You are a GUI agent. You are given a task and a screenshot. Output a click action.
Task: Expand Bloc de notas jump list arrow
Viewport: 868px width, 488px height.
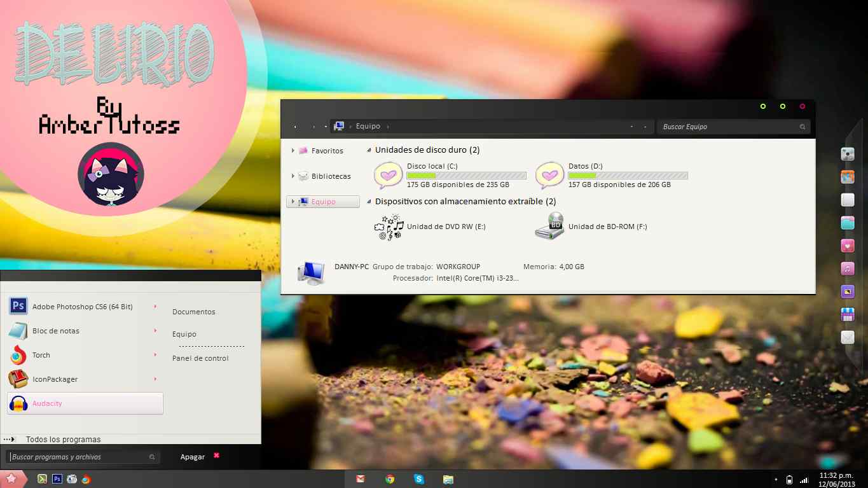click(155, 330)
